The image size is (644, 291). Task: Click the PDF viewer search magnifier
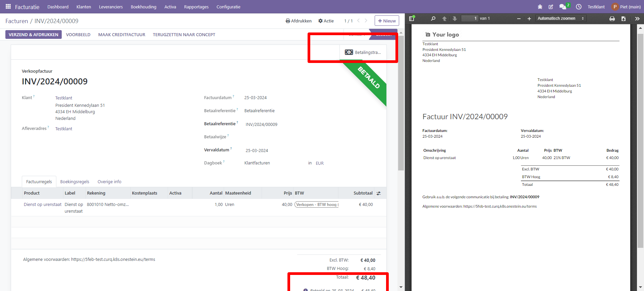point(433,19)
